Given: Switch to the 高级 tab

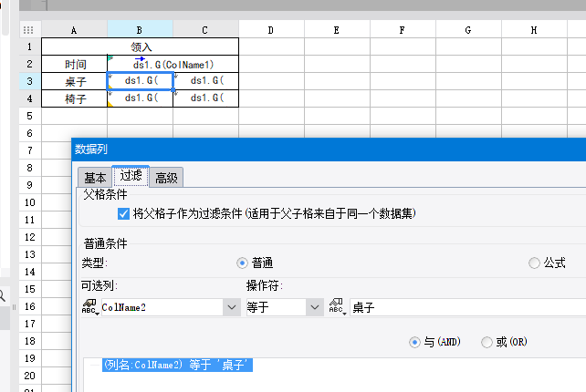Looking at the screenshot, I should click(166, 178).
